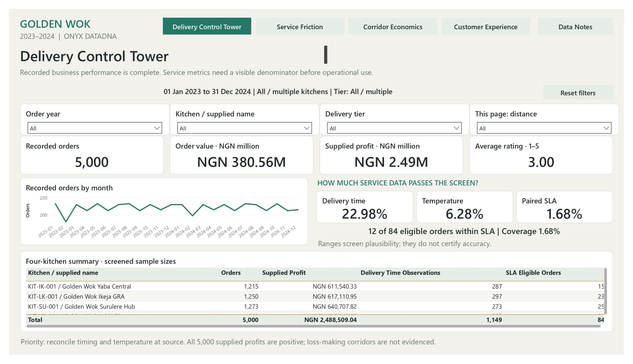Open the Corridor Economics tab
This screenshot has width=633, height=364.
pos(392,26)
